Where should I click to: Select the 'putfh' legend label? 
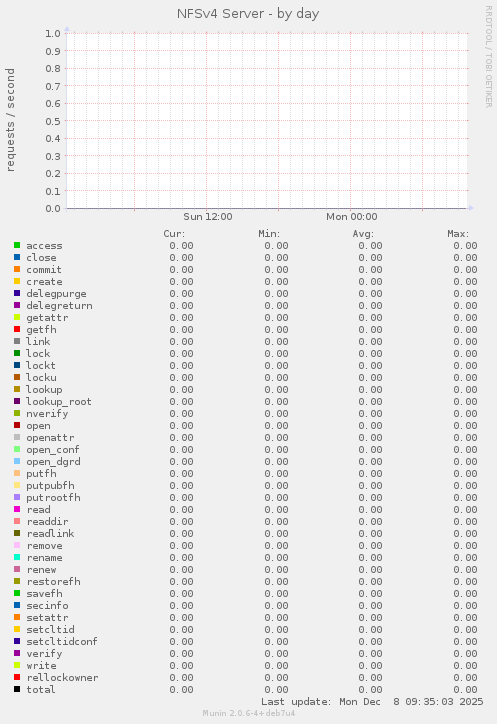[x=42, y=474]
